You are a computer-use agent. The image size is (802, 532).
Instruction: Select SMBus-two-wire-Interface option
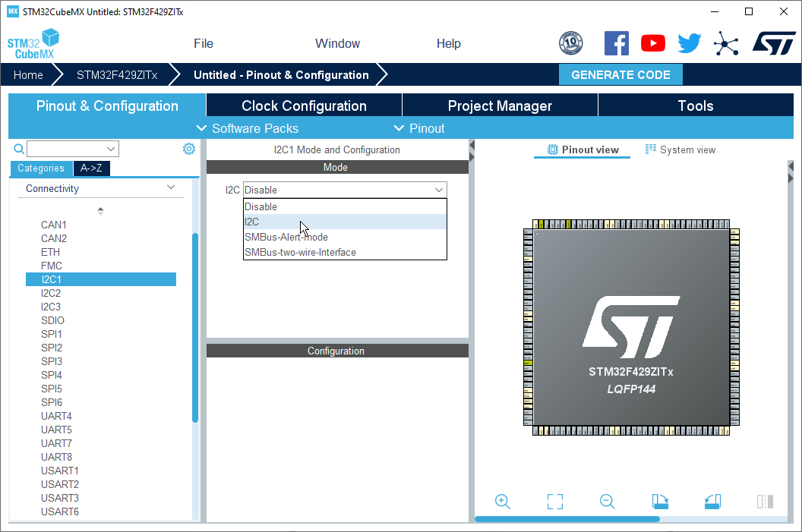tap(345, 253)
